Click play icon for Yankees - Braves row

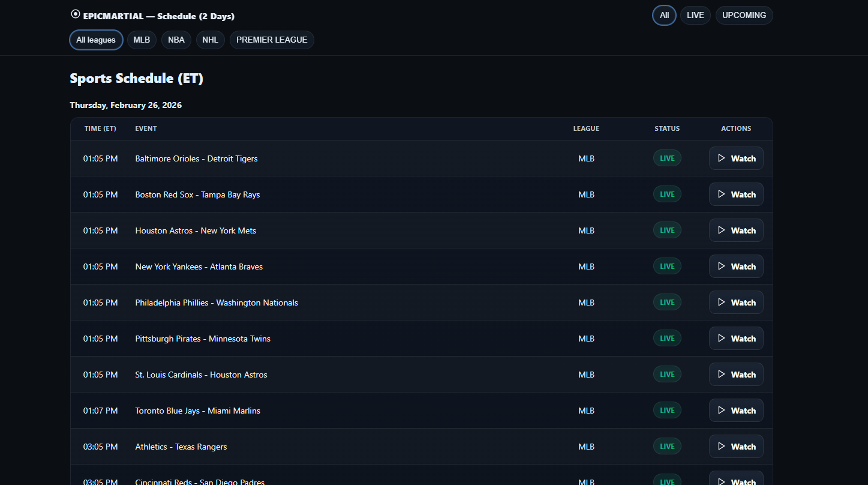click(x=722, y=267)
